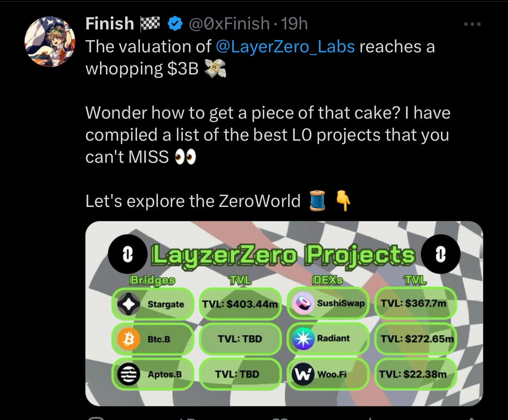Click the Btc.B bitcoin icon

click(x=129, y=339)
